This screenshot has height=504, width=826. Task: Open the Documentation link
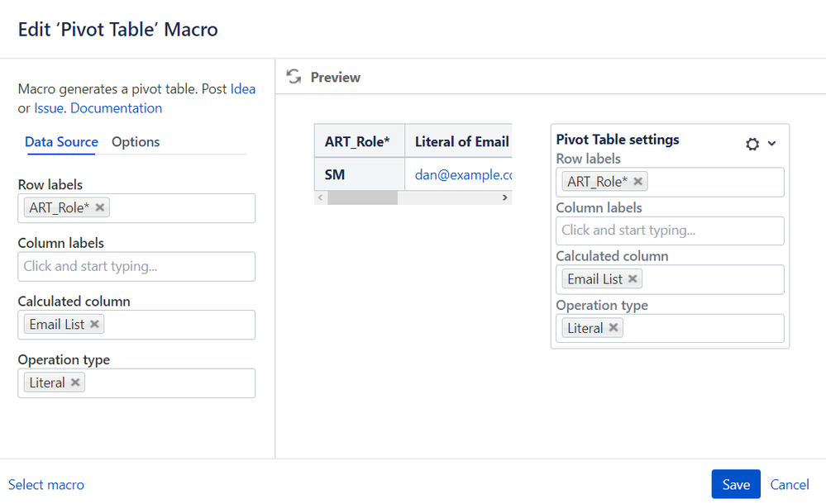(x=117, y=108)
